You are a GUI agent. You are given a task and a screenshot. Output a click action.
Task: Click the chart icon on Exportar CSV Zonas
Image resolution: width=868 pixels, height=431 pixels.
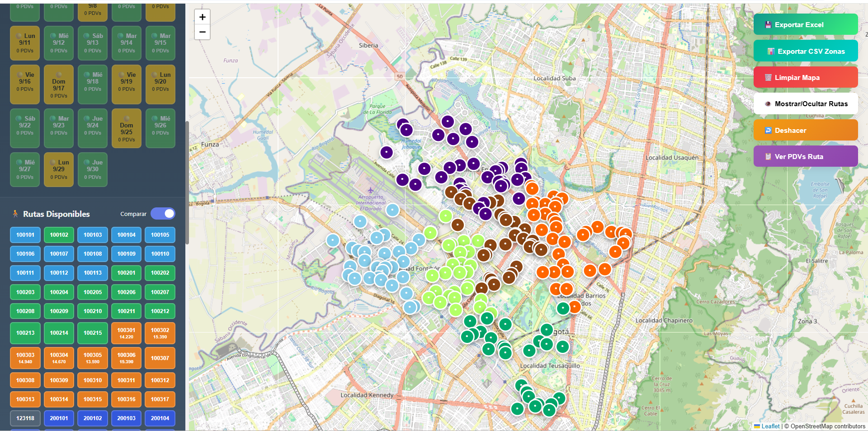(x=771, y=51)
